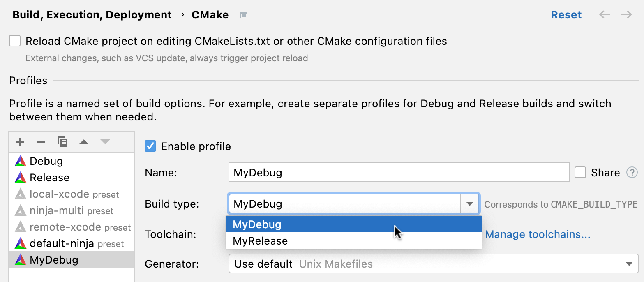Navigate forward using the settings forward arrow
644x282 pixels.
point(626,14)
